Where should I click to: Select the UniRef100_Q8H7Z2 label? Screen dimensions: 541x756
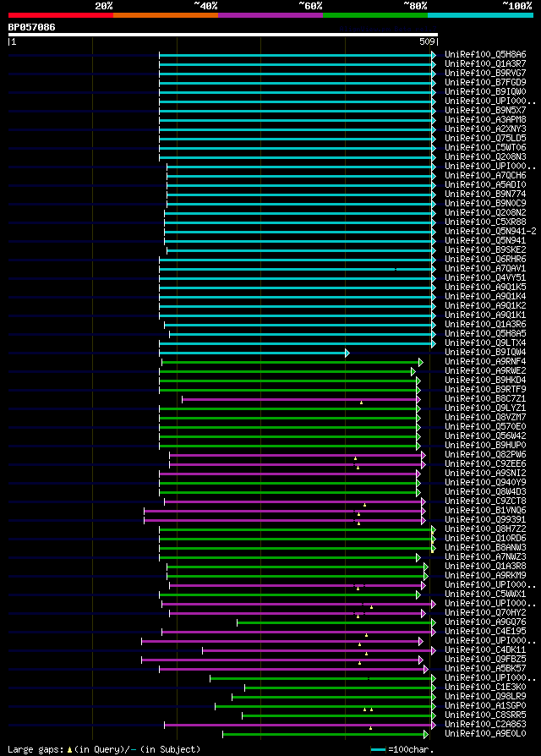[485, 529]
